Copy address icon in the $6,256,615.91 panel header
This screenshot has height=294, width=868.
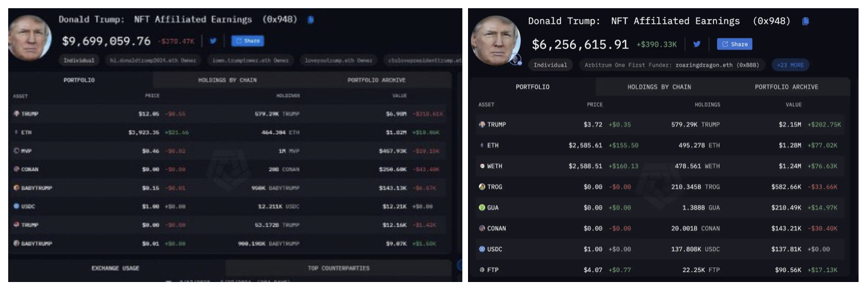(805, 21)
